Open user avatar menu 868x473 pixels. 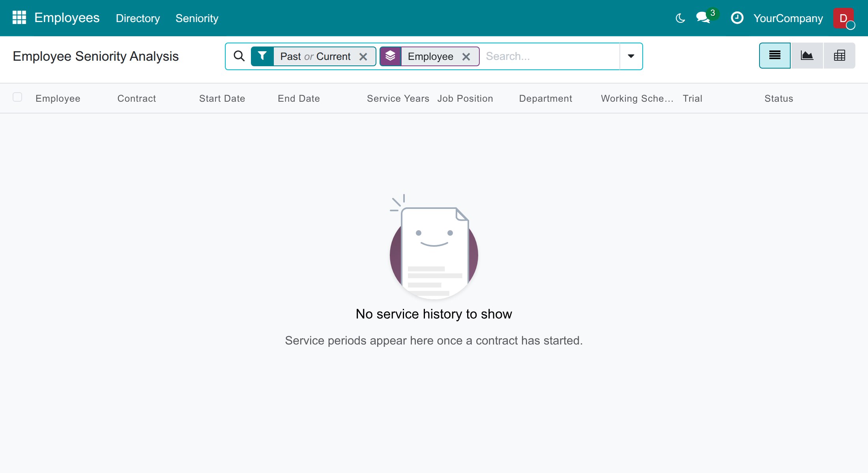pyautogui.click(x=844, y=18)
